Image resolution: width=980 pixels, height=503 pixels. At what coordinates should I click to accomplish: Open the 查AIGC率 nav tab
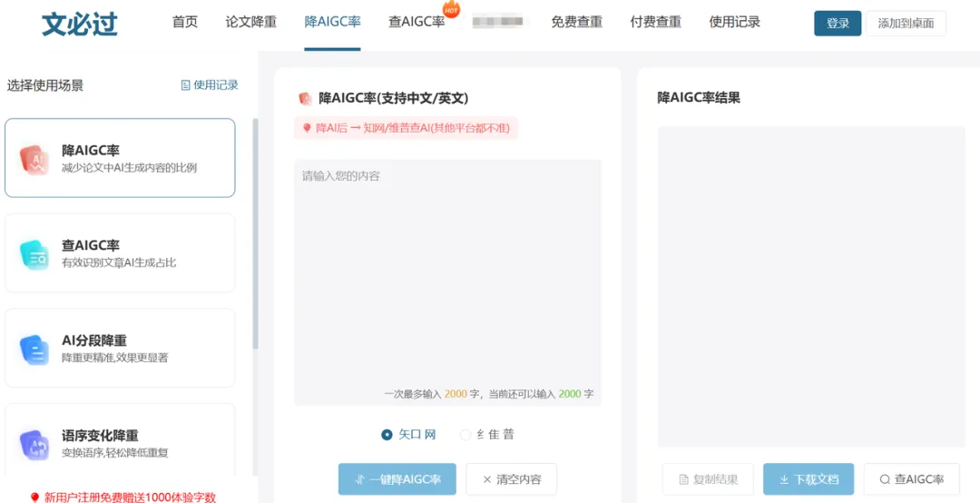pyautogui.click(x=416, y=23)
